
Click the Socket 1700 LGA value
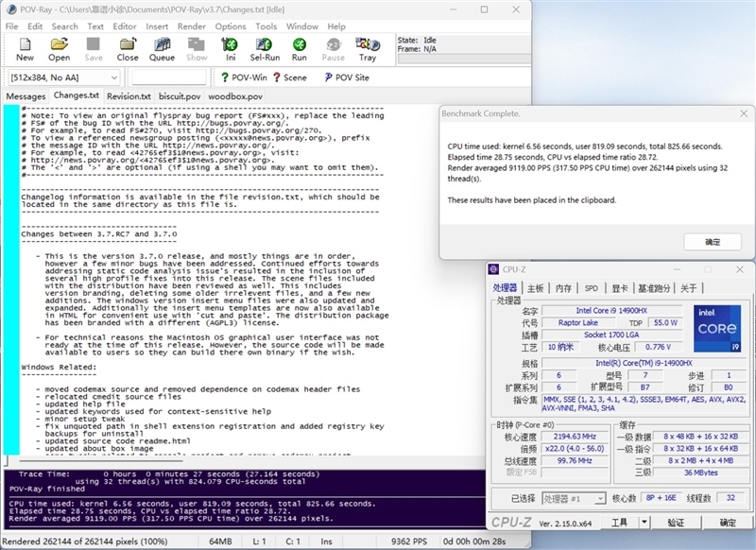click(x=611, y=335)
